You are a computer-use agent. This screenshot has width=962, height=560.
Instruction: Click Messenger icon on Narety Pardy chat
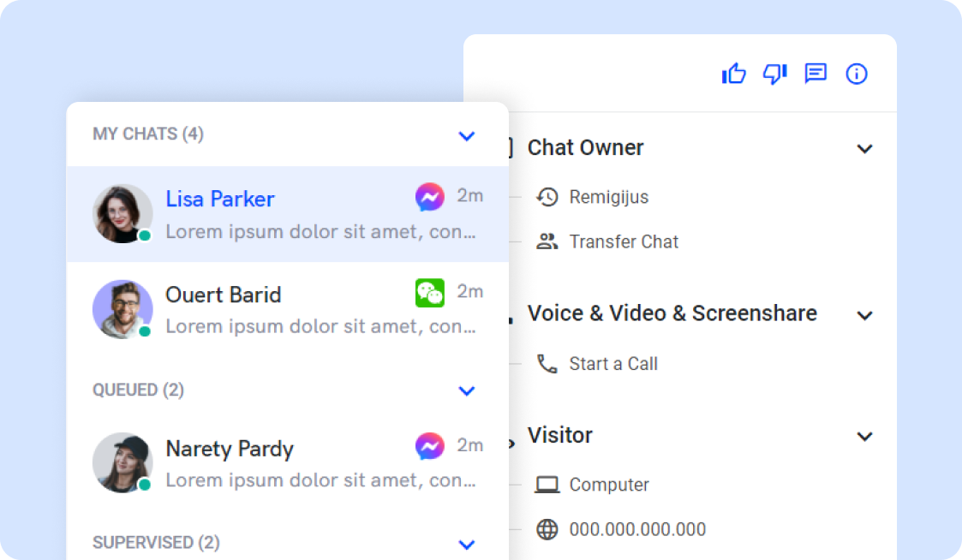tap(430, 446)
